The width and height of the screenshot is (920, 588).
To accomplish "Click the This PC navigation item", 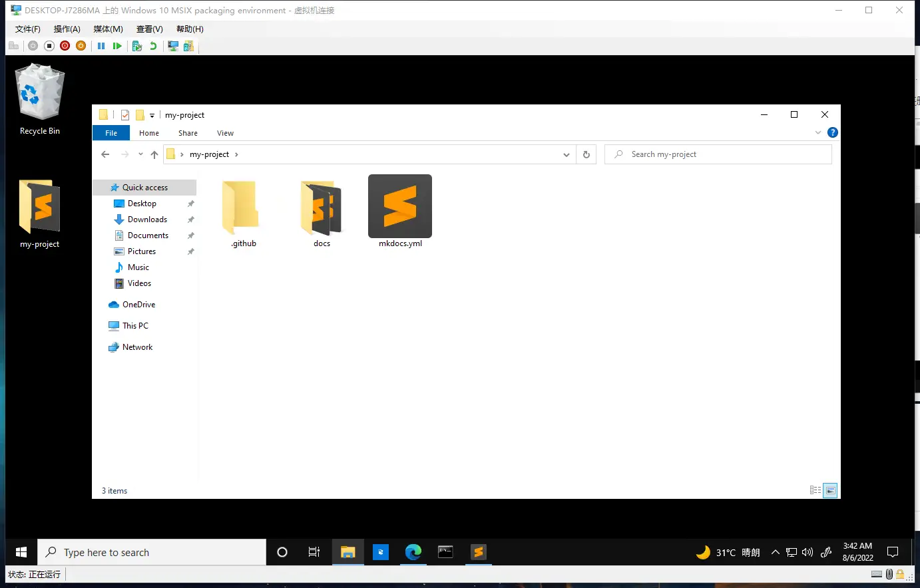I will tap(135, 326).
